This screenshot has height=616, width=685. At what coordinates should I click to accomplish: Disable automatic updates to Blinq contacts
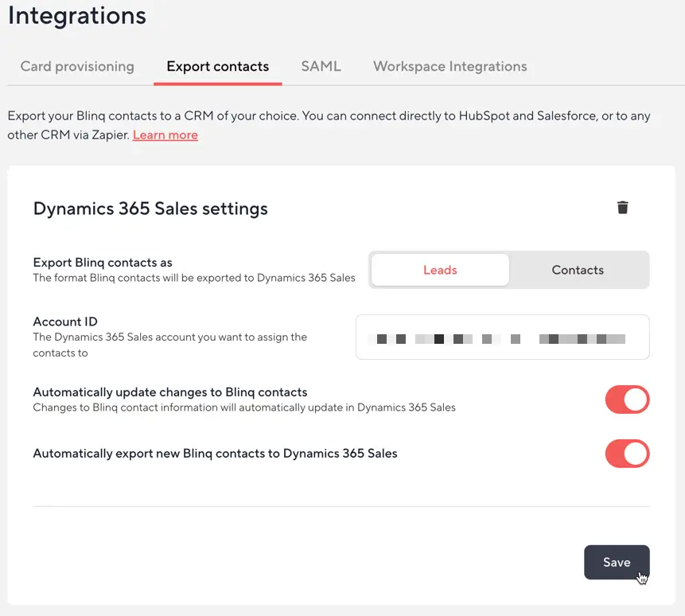(628, 400)
